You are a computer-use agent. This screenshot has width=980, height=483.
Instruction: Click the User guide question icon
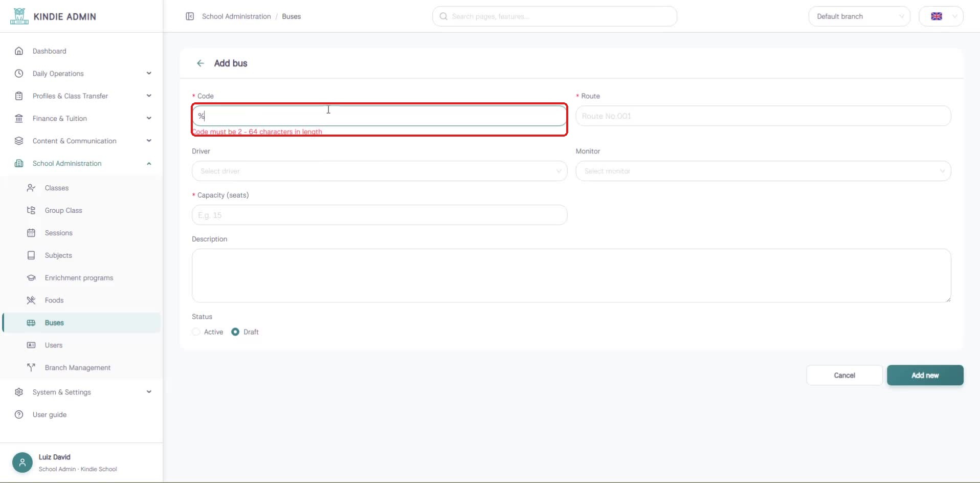(19, 415)
